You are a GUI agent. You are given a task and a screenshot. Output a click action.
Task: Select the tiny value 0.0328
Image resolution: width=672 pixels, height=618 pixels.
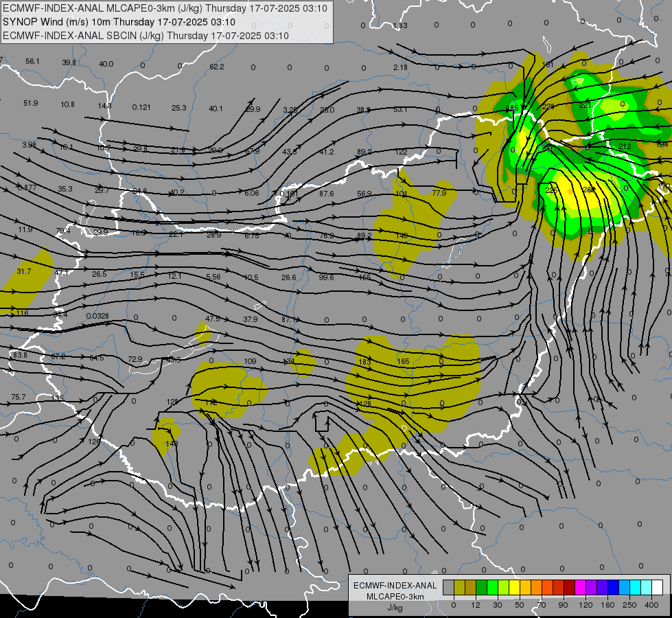point(97,316)
